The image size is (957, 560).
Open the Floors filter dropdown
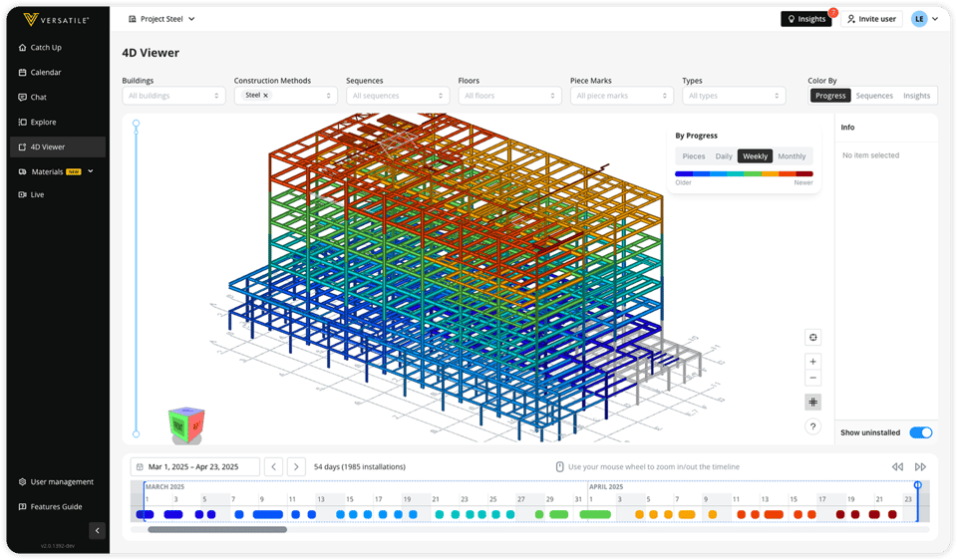coord(509,96)
